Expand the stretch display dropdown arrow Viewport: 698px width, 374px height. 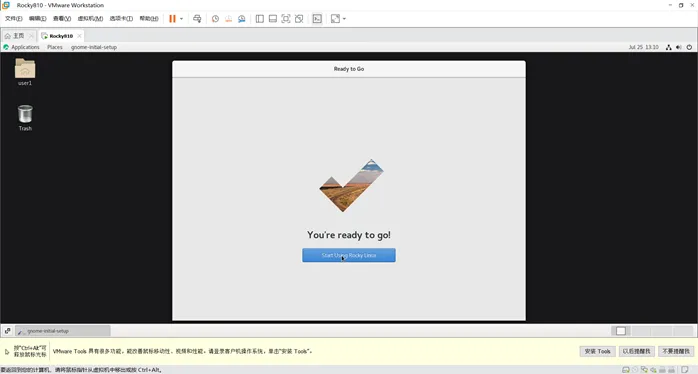tap(344, 19)
